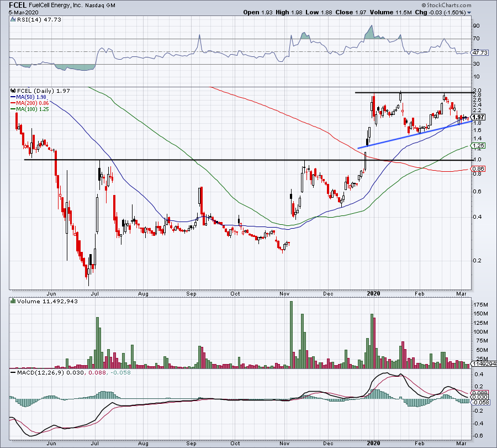This screenshot has width=497, height=448.
Task: Click the Sep label on the bottom MACD axis
Action: pyautogui.click(x=191, y=443)
